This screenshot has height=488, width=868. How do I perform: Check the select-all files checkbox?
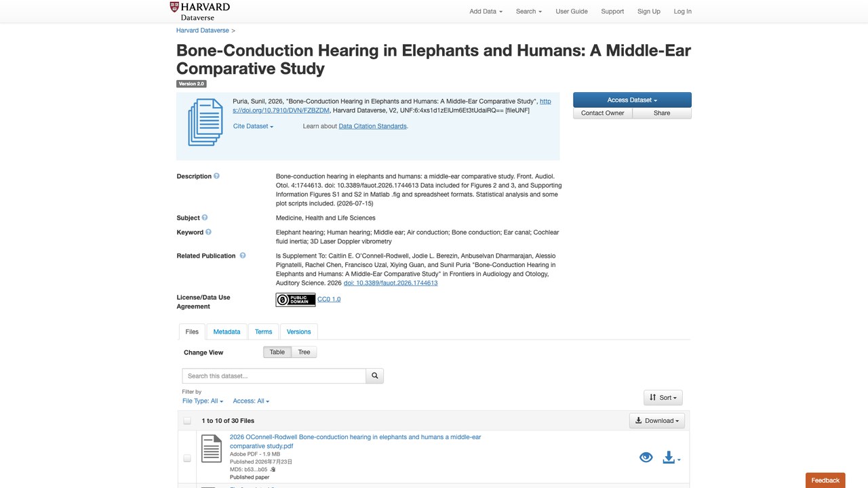(187, 421)
